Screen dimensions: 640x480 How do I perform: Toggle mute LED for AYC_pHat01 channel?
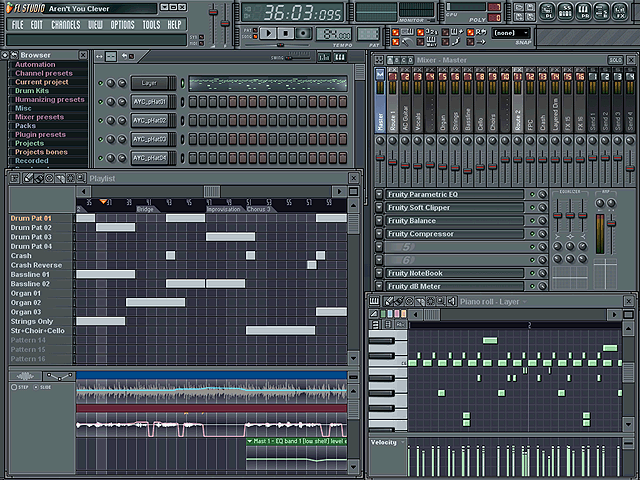[100, 102]
